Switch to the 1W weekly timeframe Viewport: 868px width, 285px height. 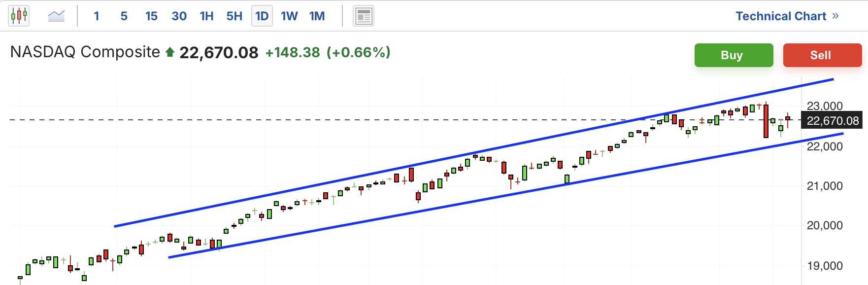290,16
